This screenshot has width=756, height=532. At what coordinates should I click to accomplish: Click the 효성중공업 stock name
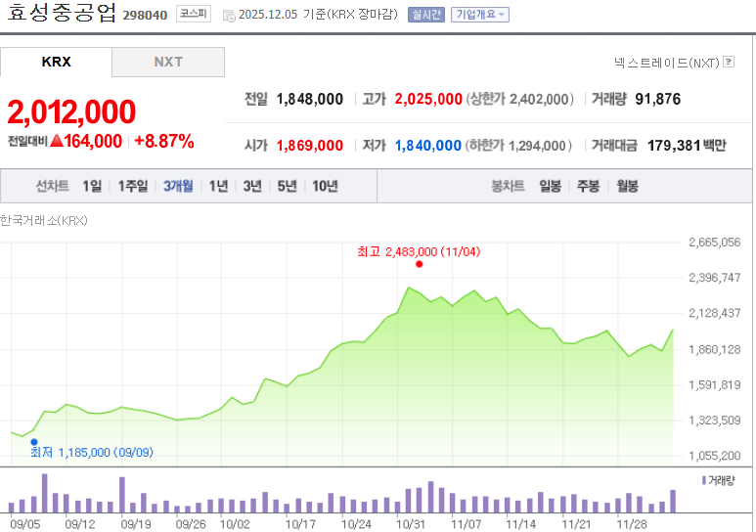62,13
